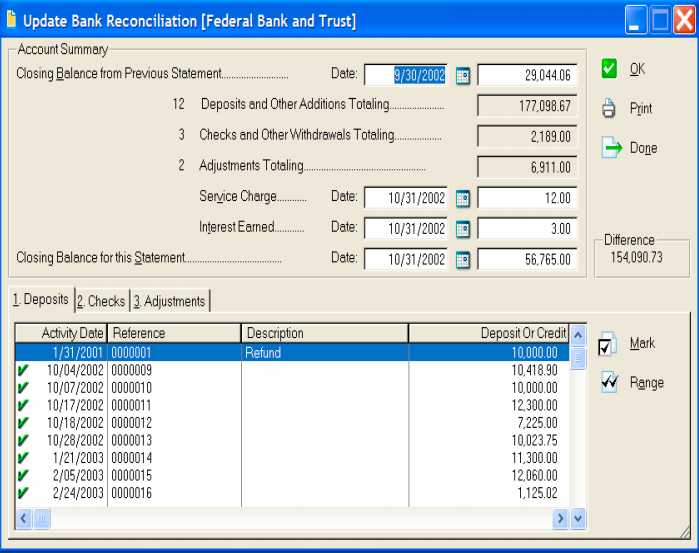Click the Reference column header
Viewport: 699px width, 553px height.
[x=174, y=333]
